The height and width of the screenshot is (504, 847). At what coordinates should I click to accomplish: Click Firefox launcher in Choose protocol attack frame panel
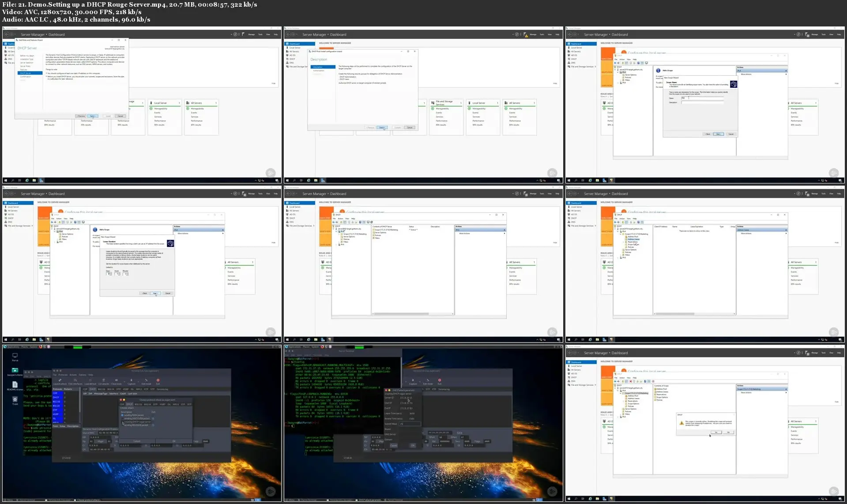41,347
